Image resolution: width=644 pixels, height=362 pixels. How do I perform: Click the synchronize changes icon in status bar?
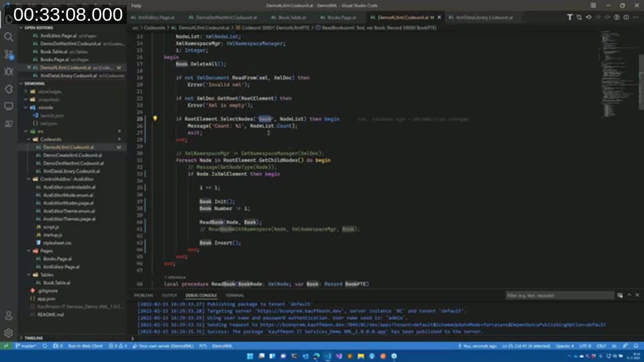click(45, 346)
